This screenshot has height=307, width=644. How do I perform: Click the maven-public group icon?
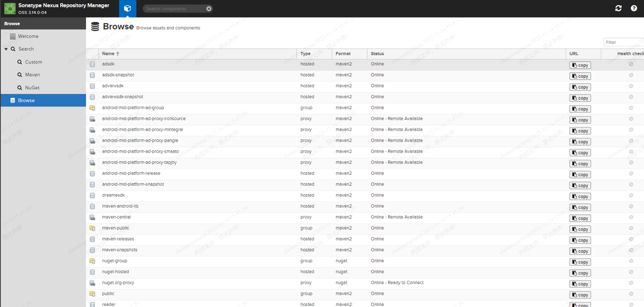92,228
